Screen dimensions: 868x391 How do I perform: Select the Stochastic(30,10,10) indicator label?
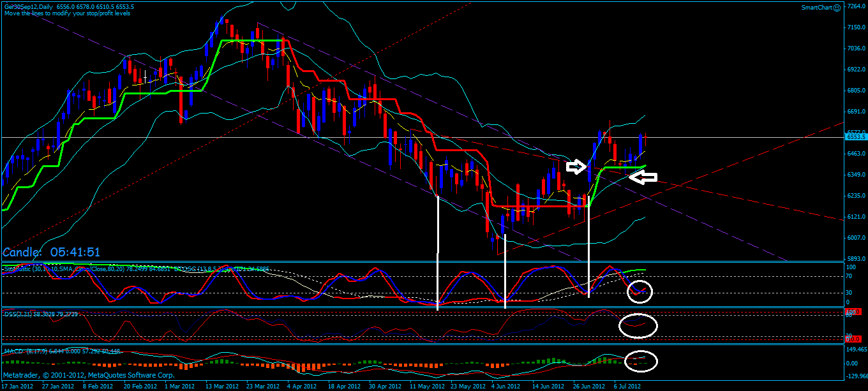[38, 269]
